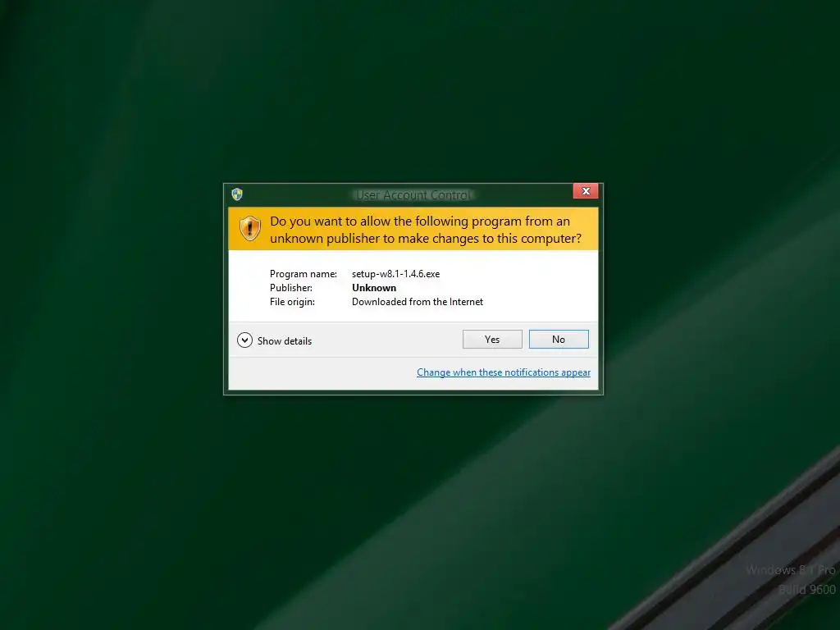Click the yellow warning shield icon
This screenshot has height=630, width=840.
(x=249, y=229)
